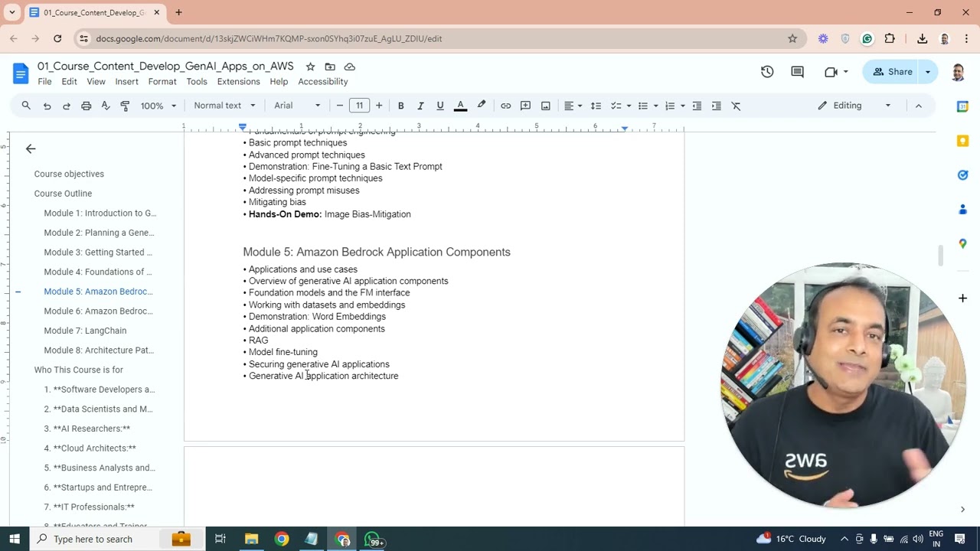Open the Extensions menu
980x551 pixels.
[239, 82]
